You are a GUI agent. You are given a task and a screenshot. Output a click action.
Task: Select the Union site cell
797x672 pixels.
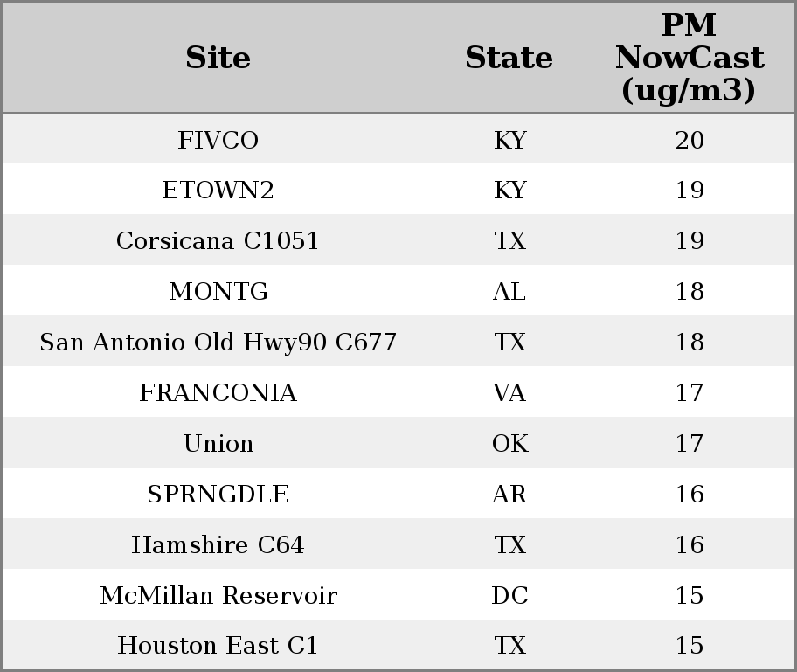[x=218, y=443]
